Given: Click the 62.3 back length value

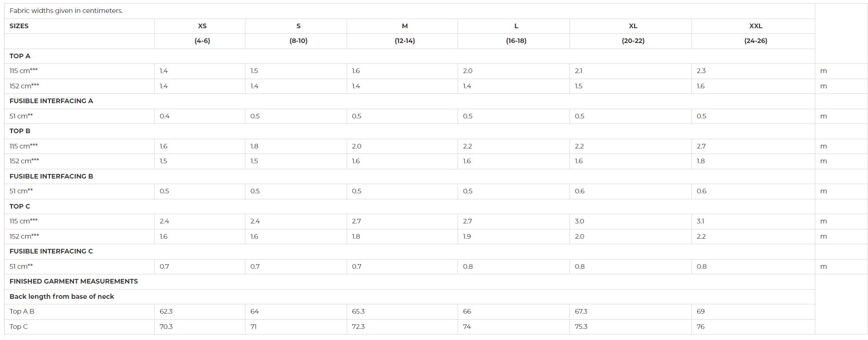Looking at the screenshot, I should pyautogui.click(x=166, y=311).
